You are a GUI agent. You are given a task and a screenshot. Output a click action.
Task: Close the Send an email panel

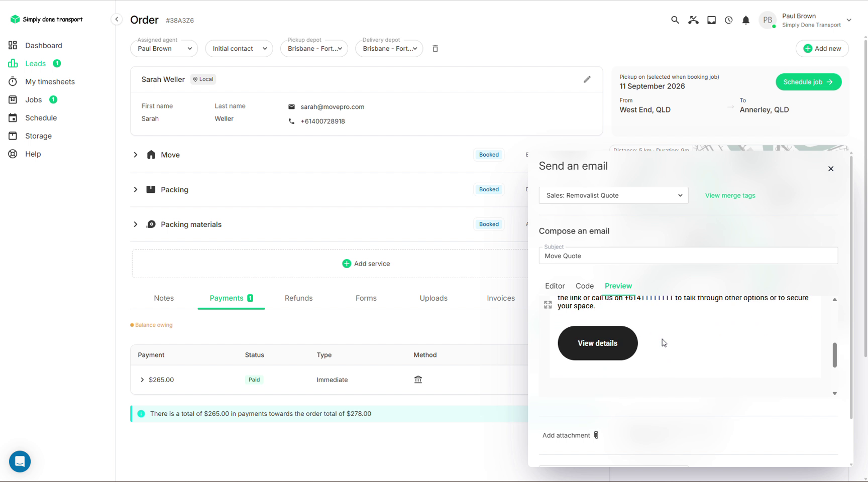click(831, 169)
